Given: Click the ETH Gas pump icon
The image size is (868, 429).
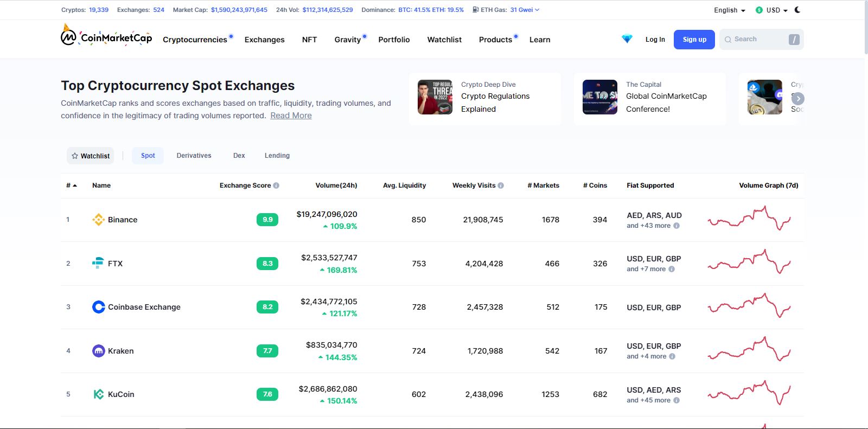Looking at the screenshot, I should point(476,10).
